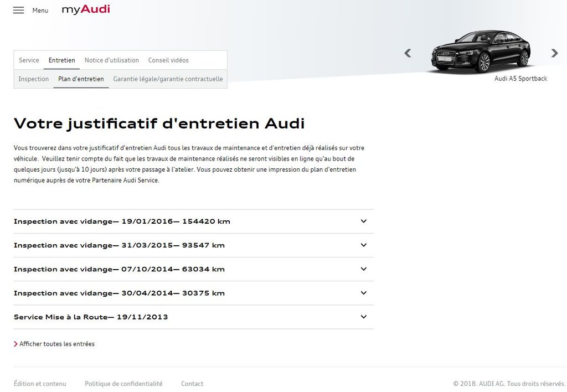
Task: Click the myAudi logo
Action: [x=85, y=9]
